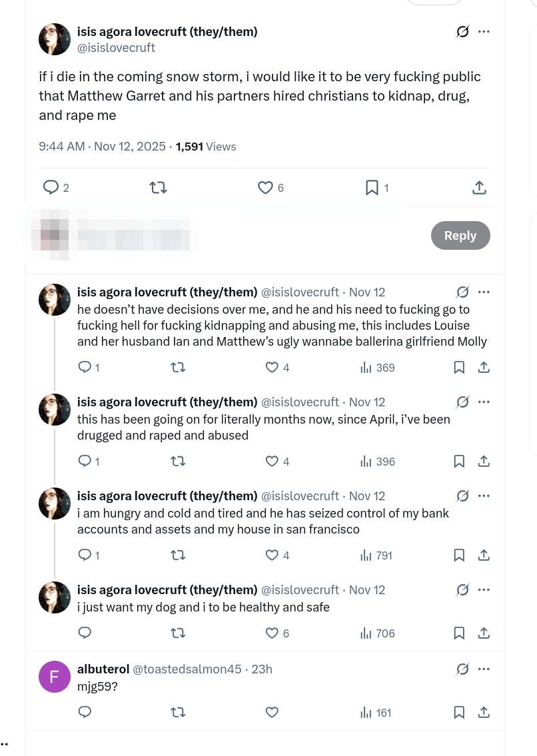The height and width of the screenshot is (756, 537).
Task: Click the Nov 12 timestamp on the second tweet
Action: [x=366, y=402]
